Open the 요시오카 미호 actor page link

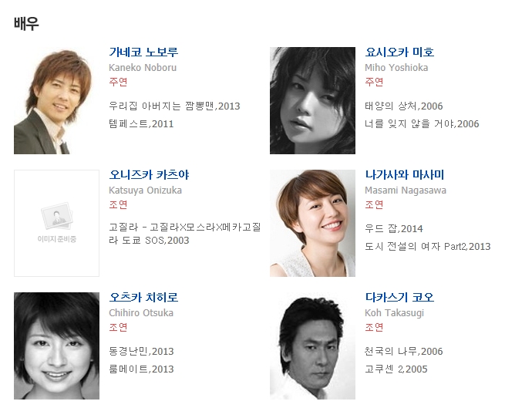(399, 52)
